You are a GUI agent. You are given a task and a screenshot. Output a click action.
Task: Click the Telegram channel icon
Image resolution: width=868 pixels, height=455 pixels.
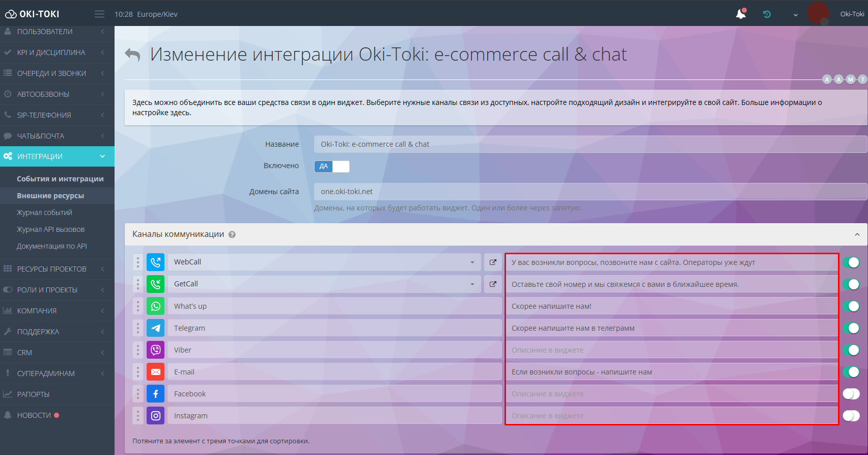156,328
